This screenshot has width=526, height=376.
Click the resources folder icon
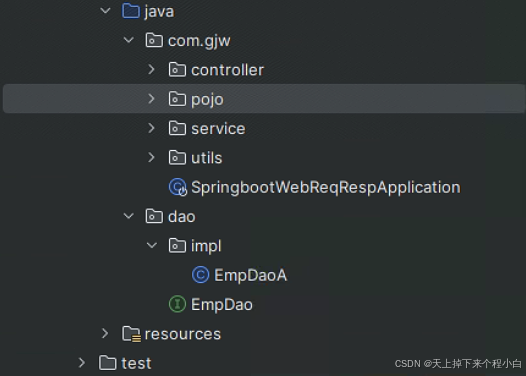(x=131, y=334)
